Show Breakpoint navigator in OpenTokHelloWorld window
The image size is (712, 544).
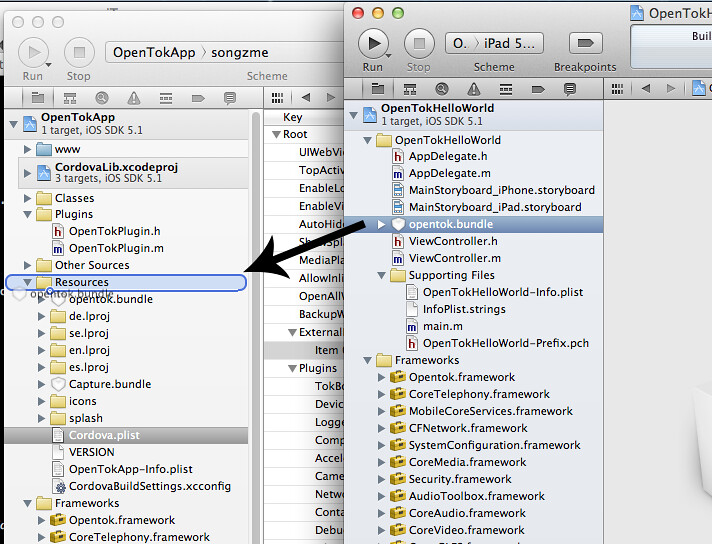tap(538, 89)
